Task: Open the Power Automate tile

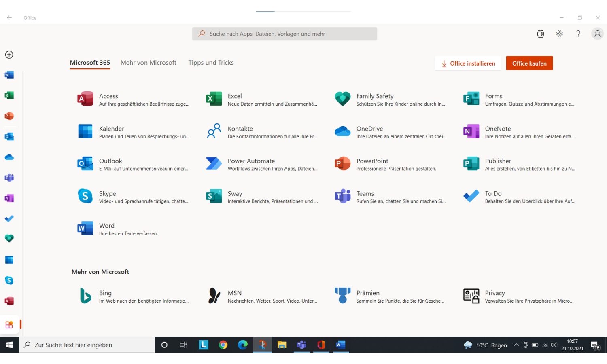Action: point(262,164)
